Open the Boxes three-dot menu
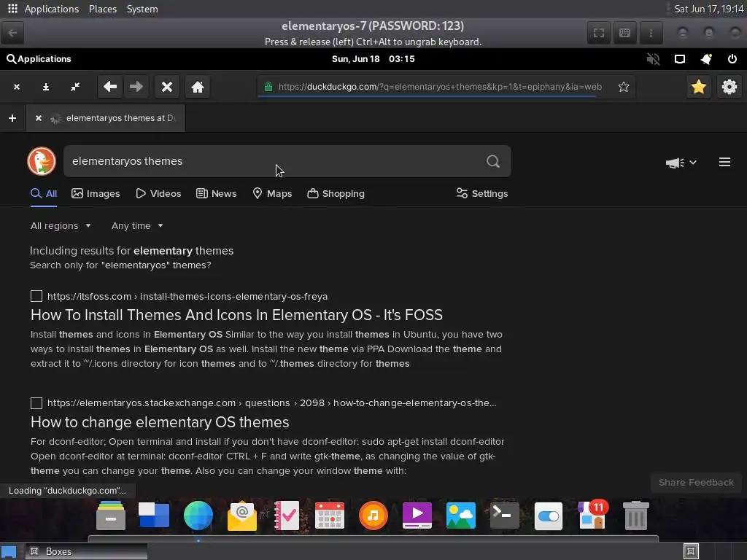This screenshot has height=560, width=747. pyautogui.click(x=651, y=33)
